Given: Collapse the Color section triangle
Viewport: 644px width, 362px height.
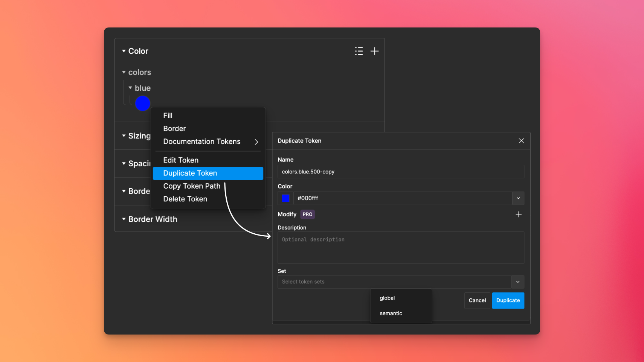Looking at the screenshot, I should (x=124, y=51).
